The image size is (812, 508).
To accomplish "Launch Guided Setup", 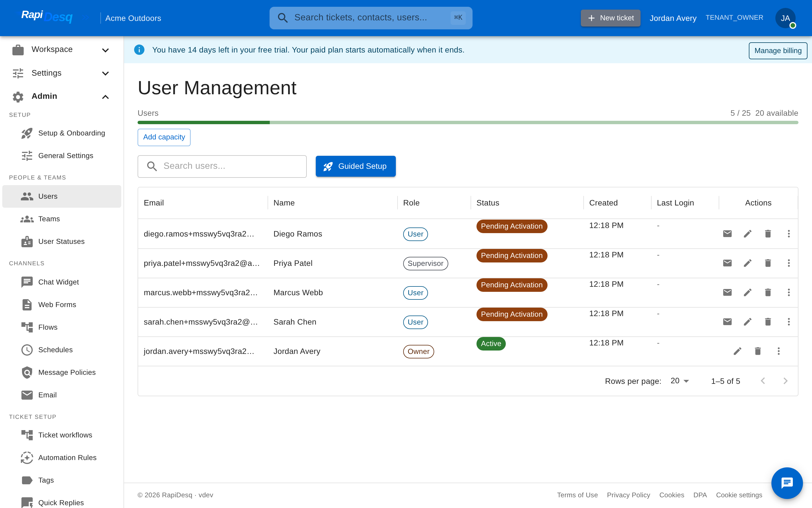I will pos(356,166).
